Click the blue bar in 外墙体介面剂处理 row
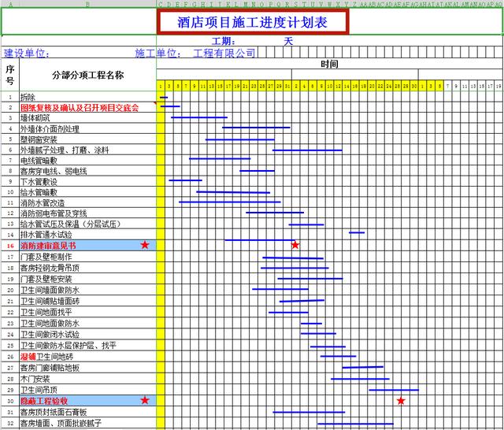504x430 pixels. pos(256,128)
